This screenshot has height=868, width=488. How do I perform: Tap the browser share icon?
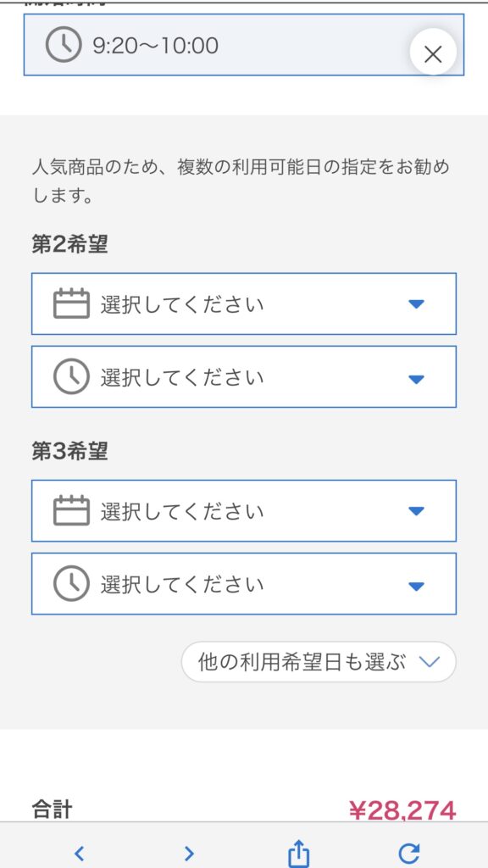coord(299,853)
